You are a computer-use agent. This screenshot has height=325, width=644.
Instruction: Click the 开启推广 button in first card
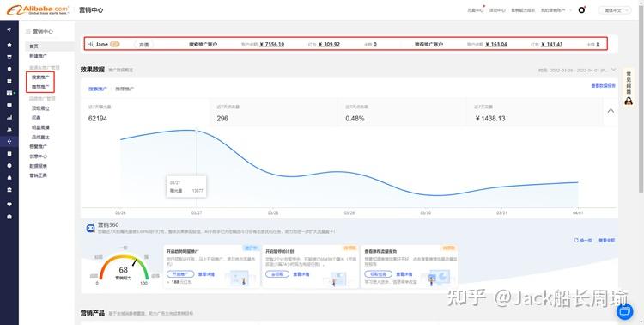(x=179, y=274)
